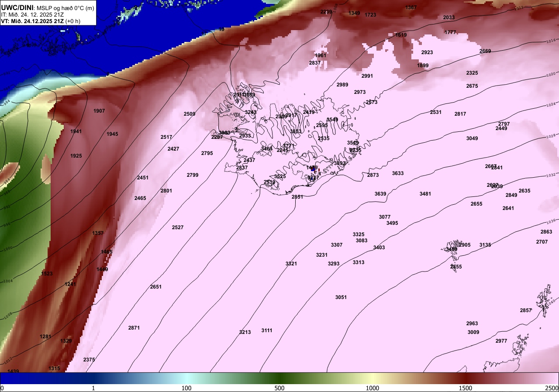Click the 2451 height value
Screen dimensions: 559x392
(x=143, y=178)
